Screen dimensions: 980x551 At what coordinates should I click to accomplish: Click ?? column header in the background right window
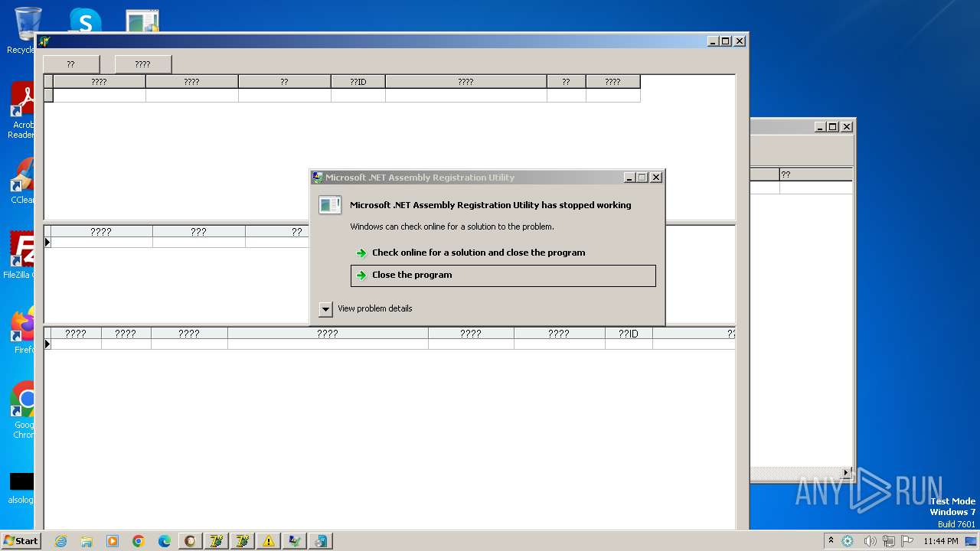tap(816, 174)
